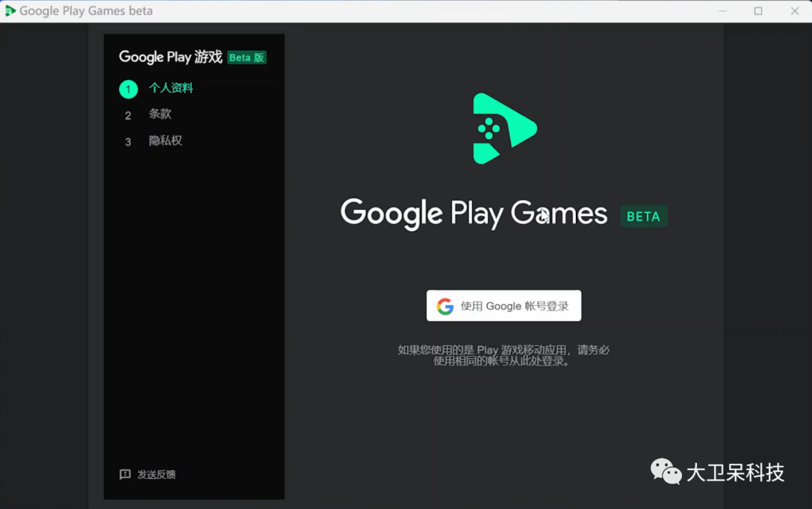
Task: Click the Google Play Games heading
Action: (474, 214)
